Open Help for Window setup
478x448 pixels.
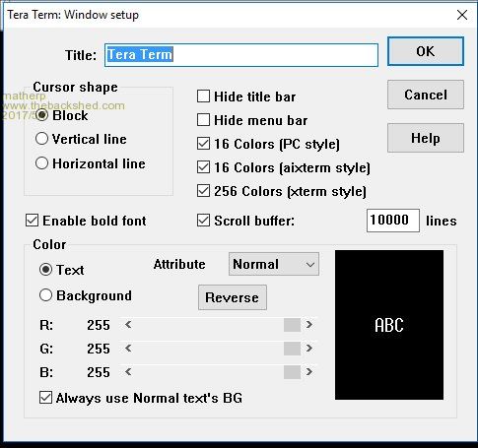click(x=426, y=138)
